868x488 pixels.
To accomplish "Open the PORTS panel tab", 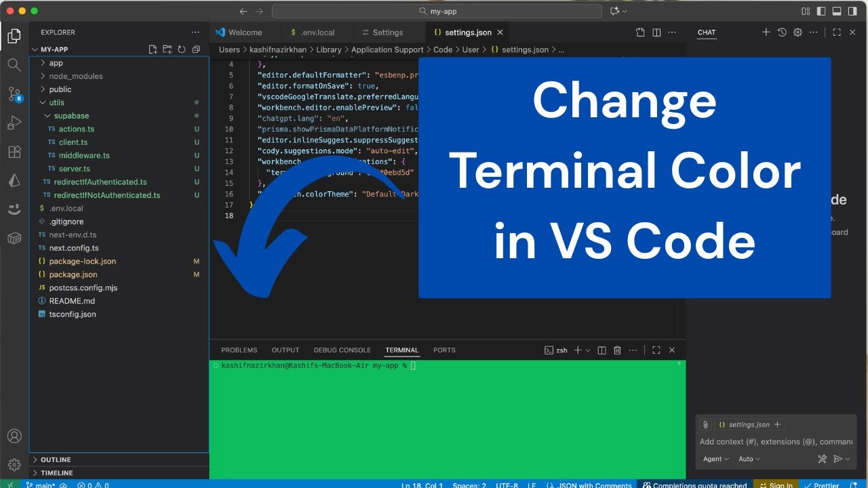I will click(444, 350).
